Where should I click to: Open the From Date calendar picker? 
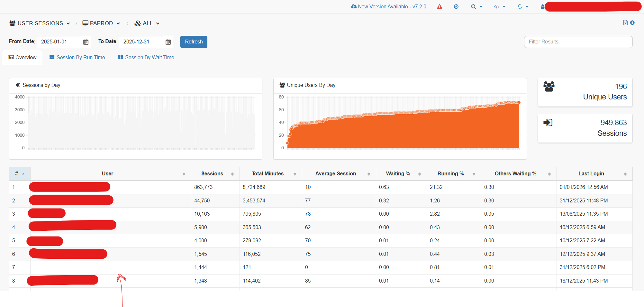coord(86,42)
